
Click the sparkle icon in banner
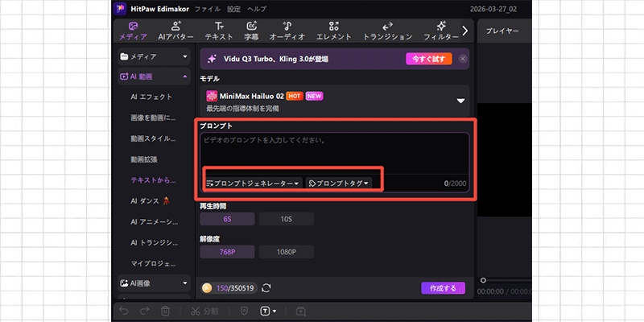tap(212, 59)
